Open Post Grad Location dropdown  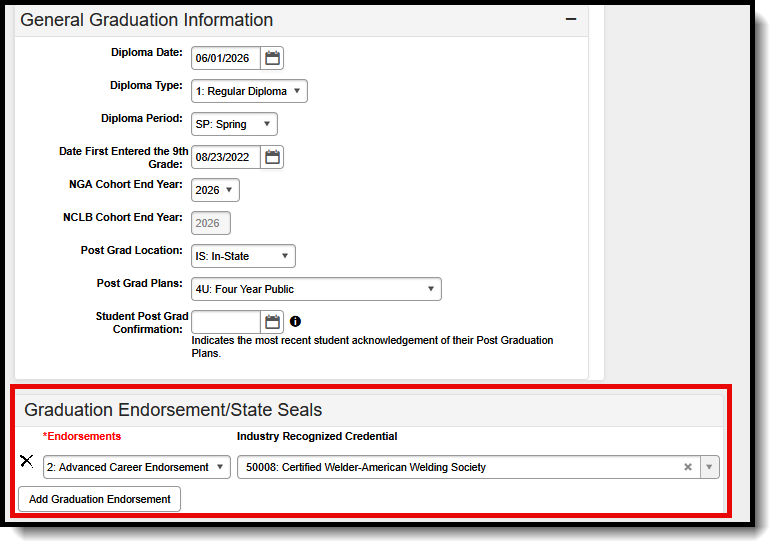243,256
